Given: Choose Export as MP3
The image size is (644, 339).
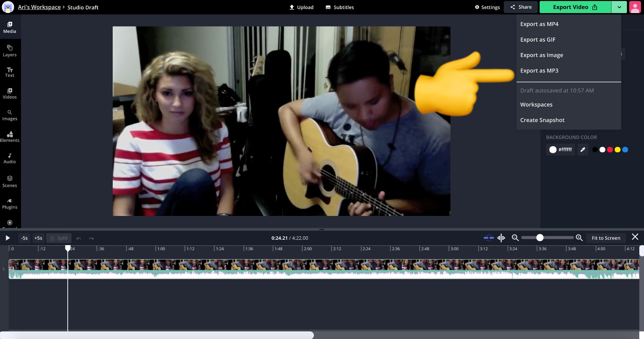Looking at the screenshot, I should [x=539, y=71].
